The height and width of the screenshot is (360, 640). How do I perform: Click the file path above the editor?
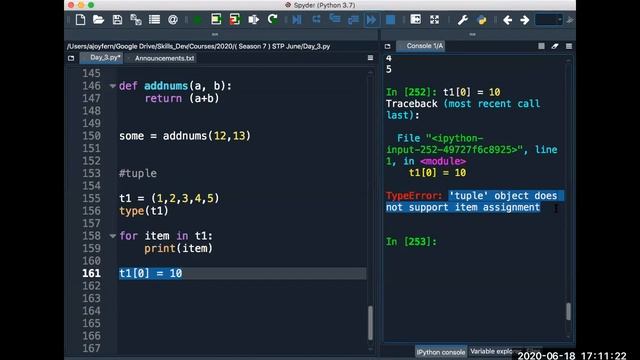pyautogui.click(x=198, y=46)
